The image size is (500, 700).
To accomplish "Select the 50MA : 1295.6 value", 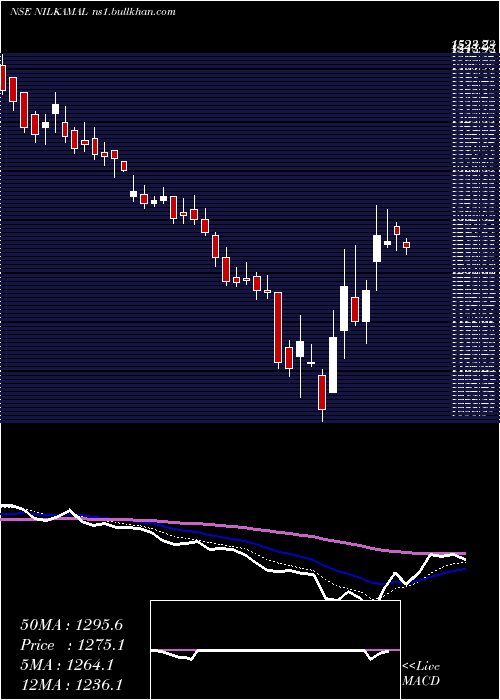I will pos(71,625).
